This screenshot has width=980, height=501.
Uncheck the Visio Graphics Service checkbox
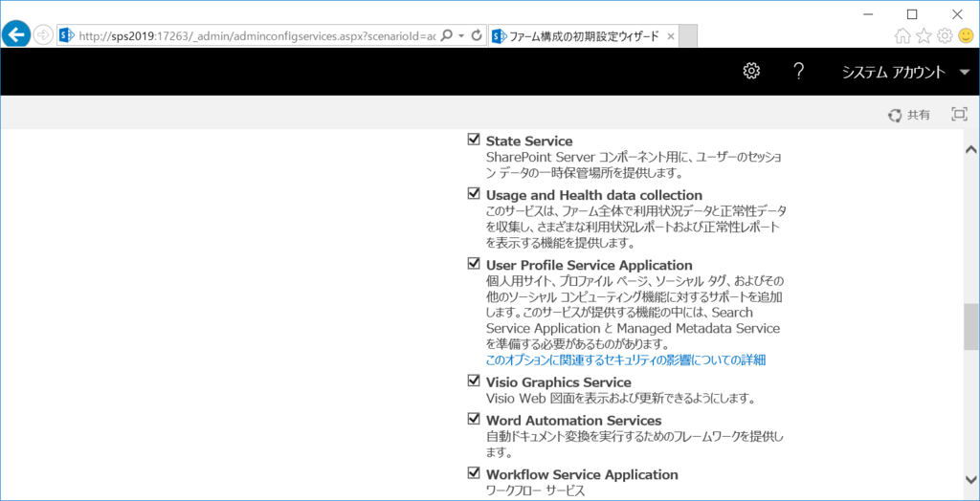coord(474,381)
